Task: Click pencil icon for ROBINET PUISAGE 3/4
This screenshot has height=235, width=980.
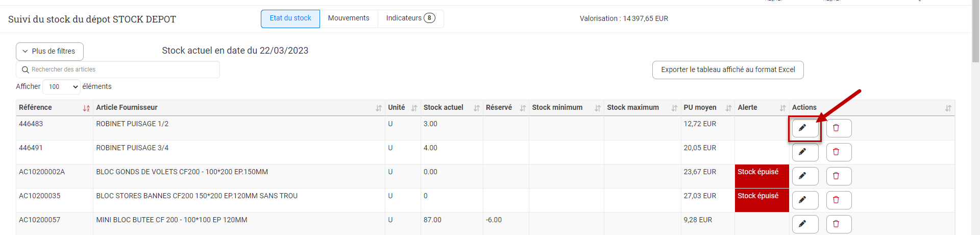Action: 804,152
